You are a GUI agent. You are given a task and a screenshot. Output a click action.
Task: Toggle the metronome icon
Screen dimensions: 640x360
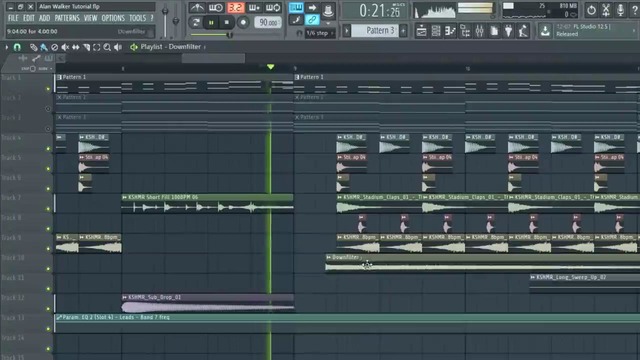[197, 8]
